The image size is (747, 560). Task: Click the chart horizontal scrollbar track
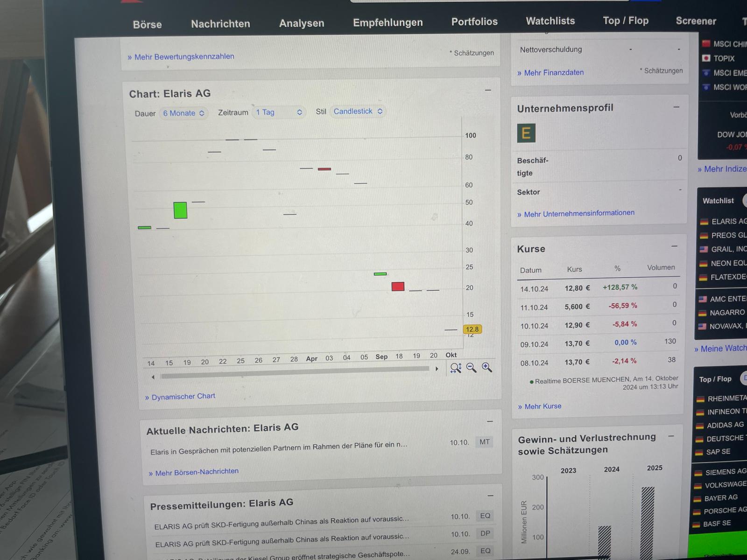tap(294, 369)
